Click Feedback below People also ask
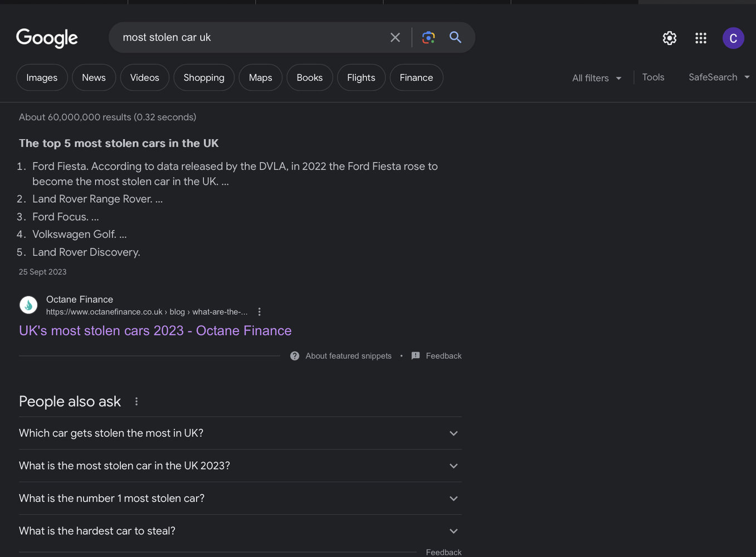The height and width of the screenshot is (557, 756). (x=443, y=552)
